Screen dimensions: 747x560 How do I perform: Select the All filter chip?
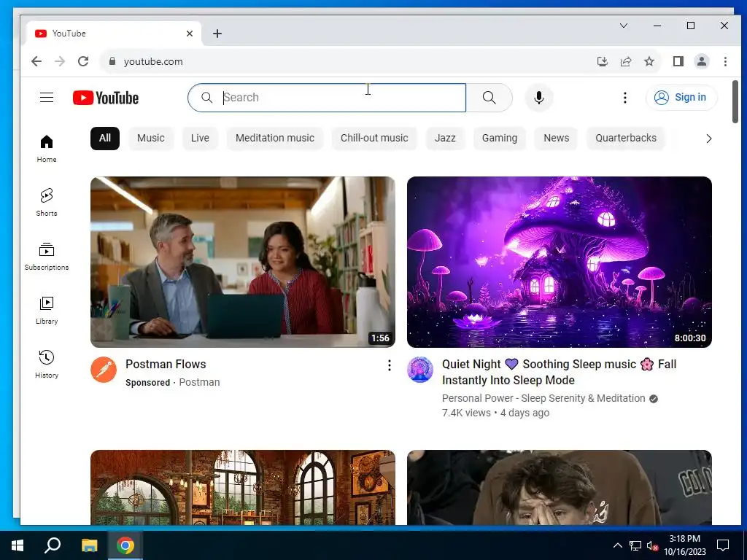coord(105,139)
